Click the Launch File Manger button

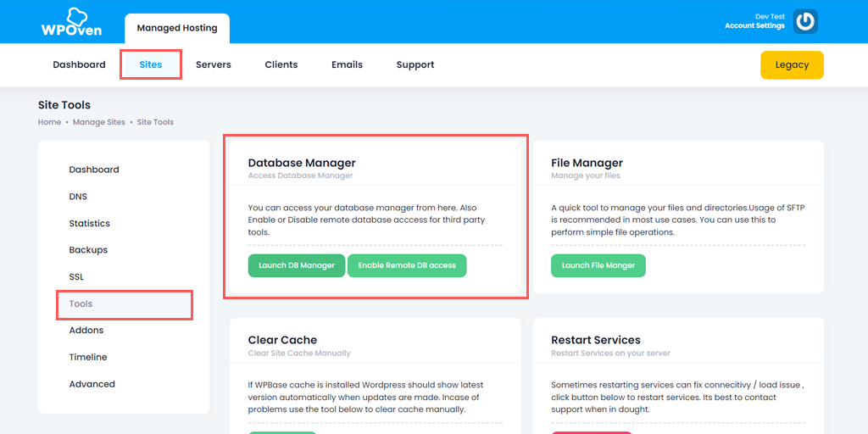(598, 265)
